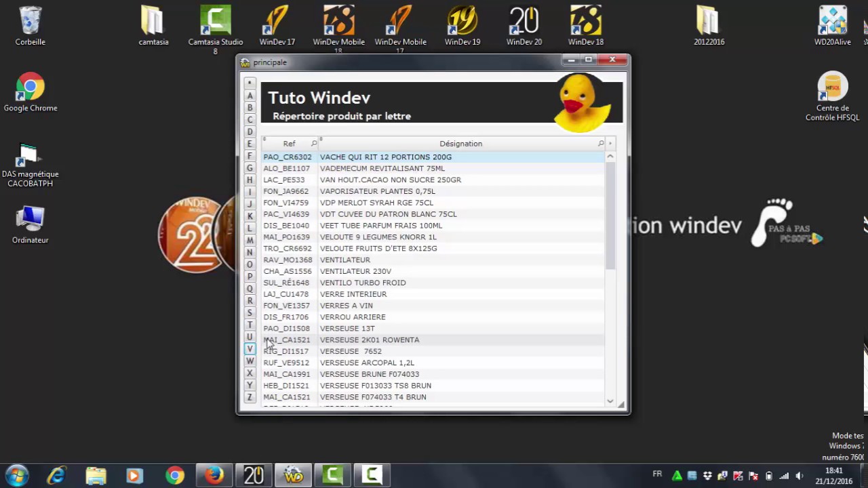Open the 20122016 desktop folder
The height and width of the screenshot is (488, 868).
coord(709,26)
